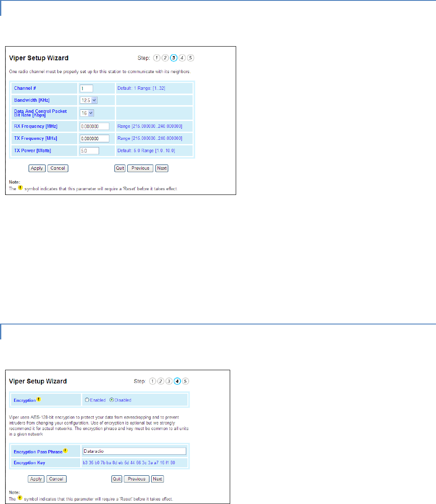Click the 'Note:' heading in the encryption wizard
436x504 pixels.
point(15,492)
